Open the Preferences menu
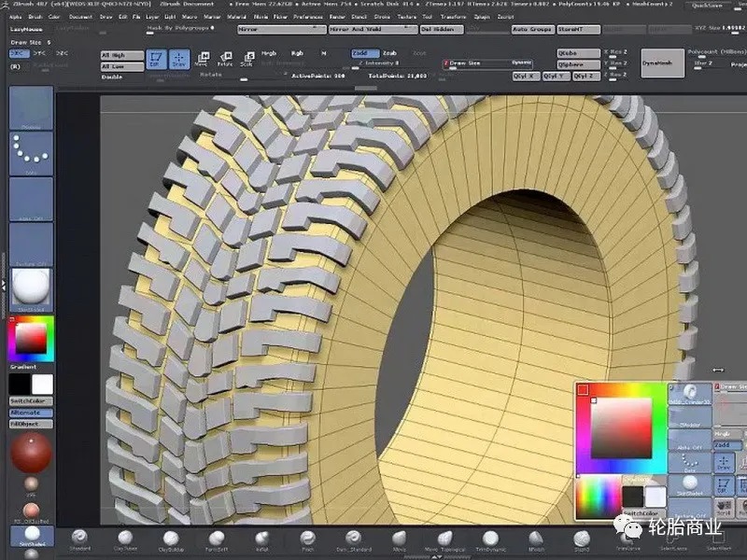747x560 pixels. pyautogui.click(x=308, y=17)
